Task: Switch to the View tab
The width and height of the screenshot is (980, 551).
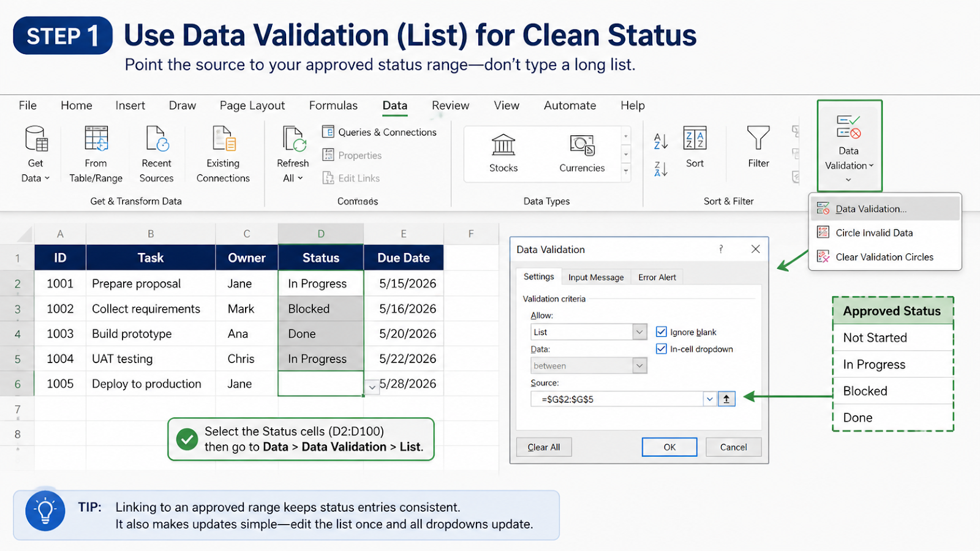Action: (507, 105)
